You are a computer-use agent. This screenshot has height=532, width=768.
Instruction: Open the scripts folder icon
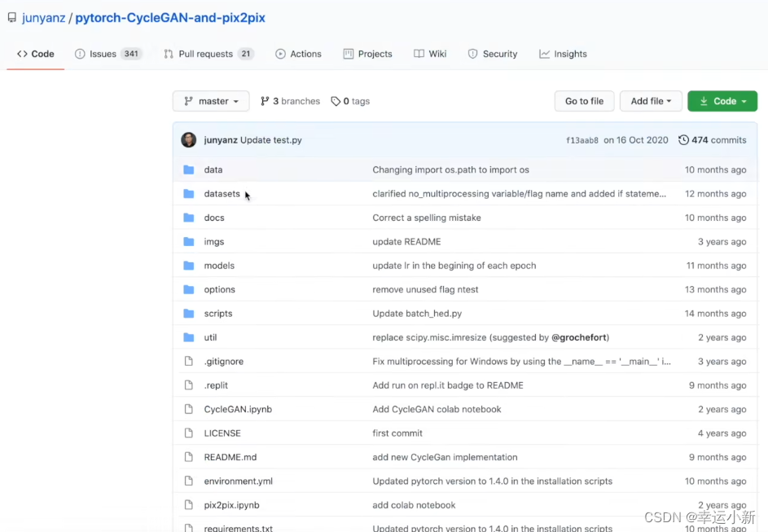pyautogui.click(x=189, y=314)
